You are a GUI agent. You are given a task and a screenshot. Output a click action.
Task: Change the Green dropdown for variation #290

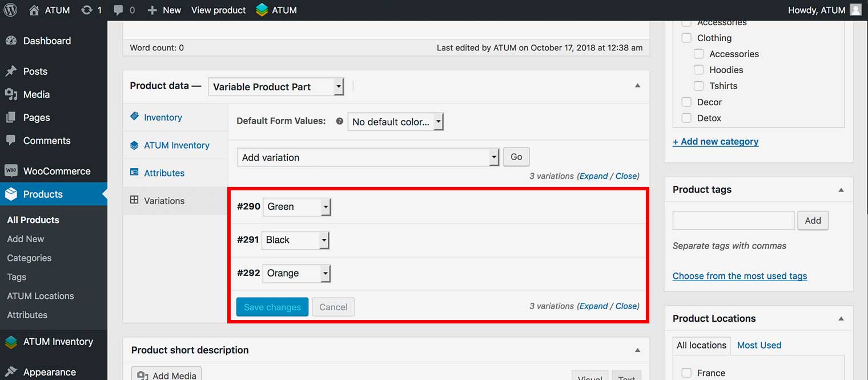(x=296, y=207)
